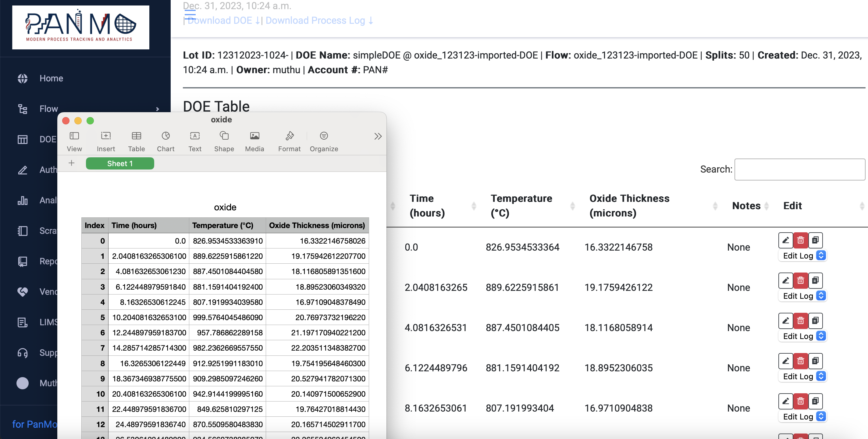The image size is (868, 439).
Task: Show more toolbar items via double chevron
Action: 378,136
